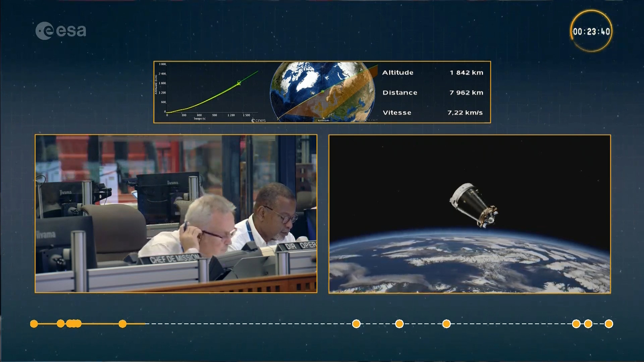Click the ESA logo

pos(61,31)
